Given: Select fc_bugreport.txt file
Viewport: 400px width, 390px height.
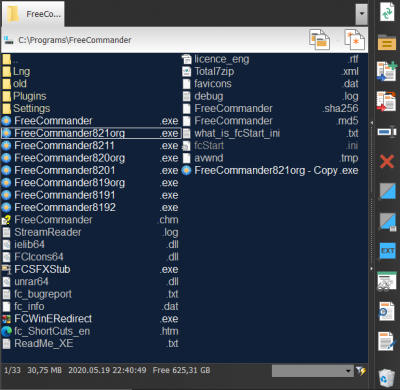Looking at the screenshot, I should pyautogui.click(x=91, y=294).
